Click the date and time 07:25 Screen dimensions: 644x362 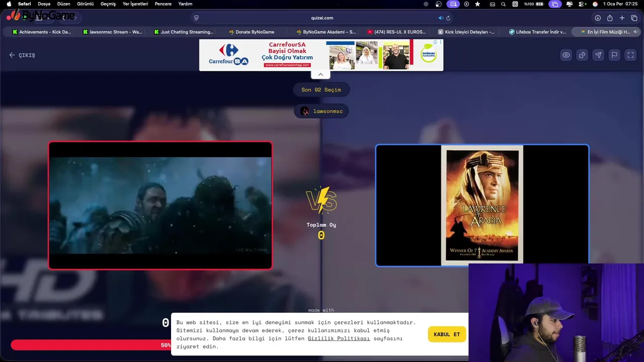tap(620, 4)
